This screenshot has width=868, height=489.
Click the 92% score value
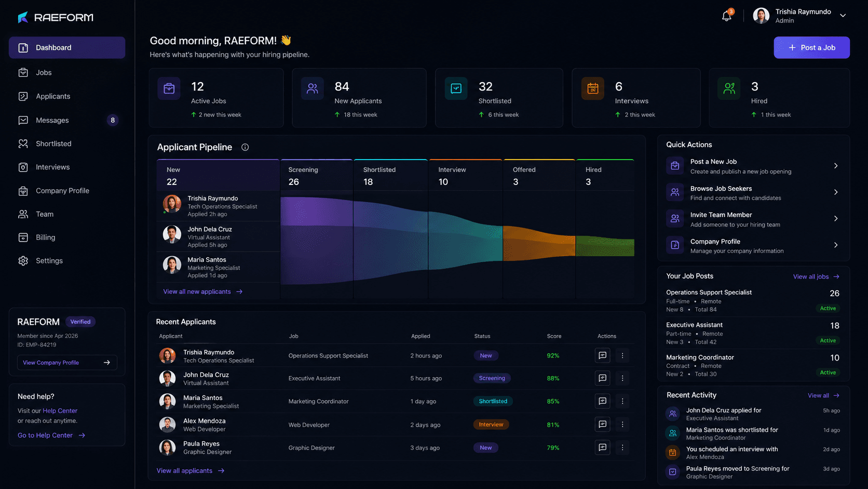coord(553,356)
